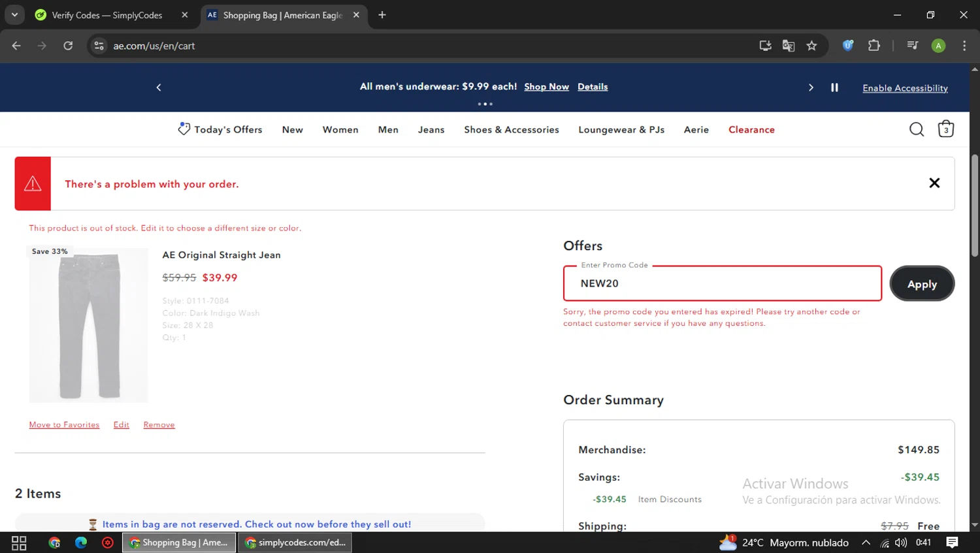Screen dimensions: 980x553
Task: Click the Today's Offers tag icon
Action: pyautogui.click(x=184, y=129)
